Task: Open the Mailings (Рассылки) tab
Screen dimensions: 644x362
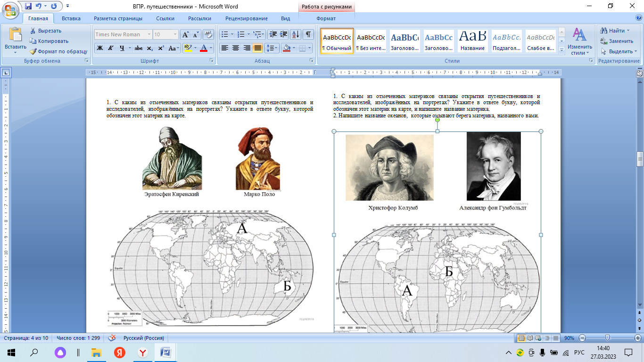Action: (x=199, y=18)
